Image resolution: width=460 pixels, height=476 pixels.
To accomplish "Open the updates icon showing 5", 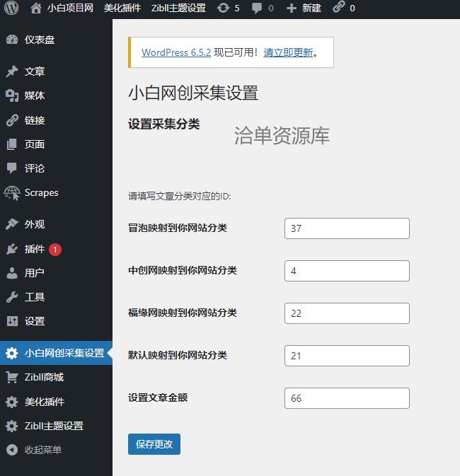I will (223, 8).
